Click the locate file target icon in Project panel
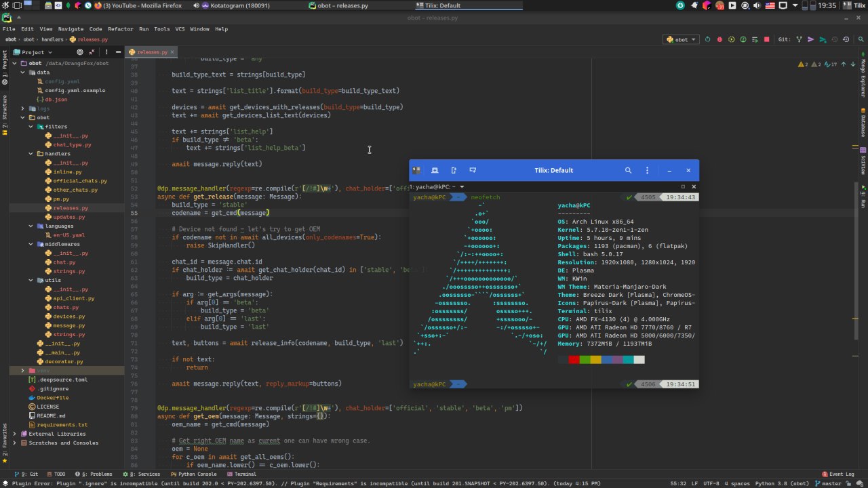 point(80,52)
